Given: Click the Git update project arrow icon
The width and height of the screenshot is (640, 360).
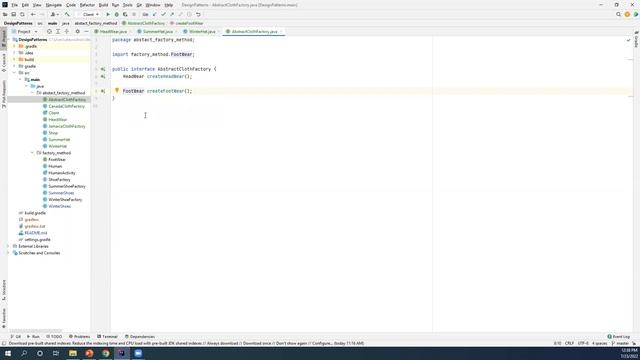Looking at the screenshot, I should pyautogui.click(x=155, y=14).
